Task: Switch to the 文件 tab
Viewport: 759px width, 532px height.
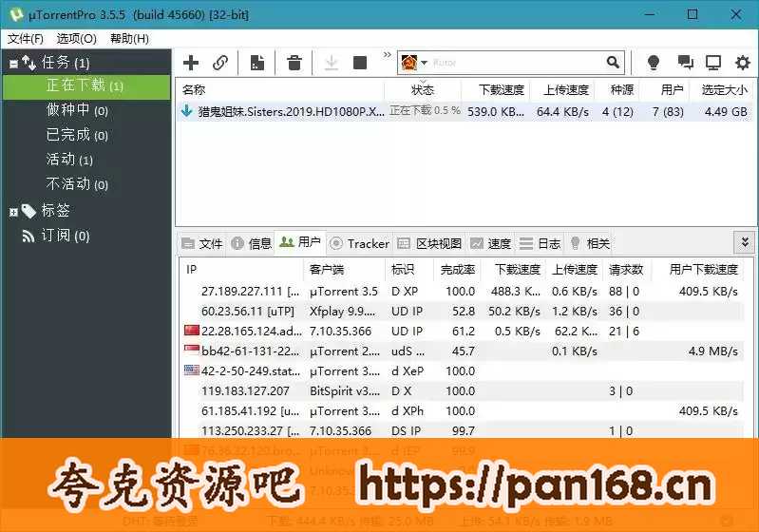Action: [202, 243]
